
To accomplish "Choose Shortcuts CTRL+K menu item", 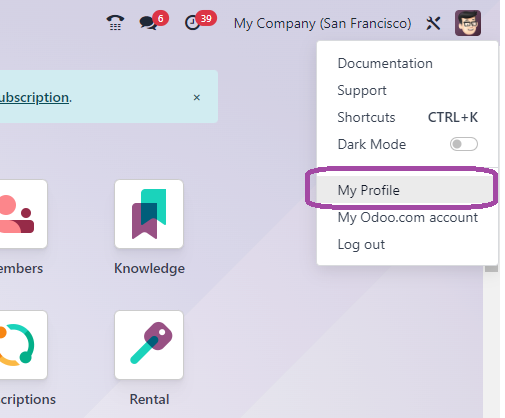I will point(407,117).
